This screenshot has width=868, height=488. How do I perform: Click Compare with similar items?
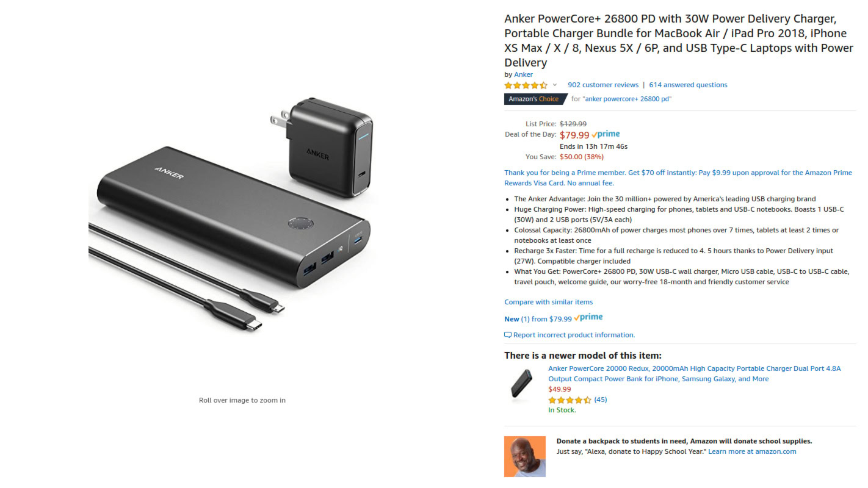(548, 302)
